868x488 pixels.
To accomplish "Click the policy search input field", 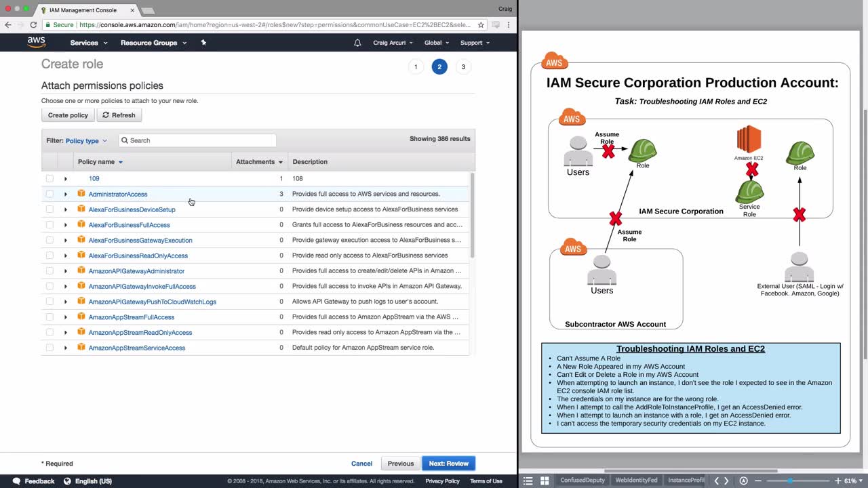I will pos(197,140).
